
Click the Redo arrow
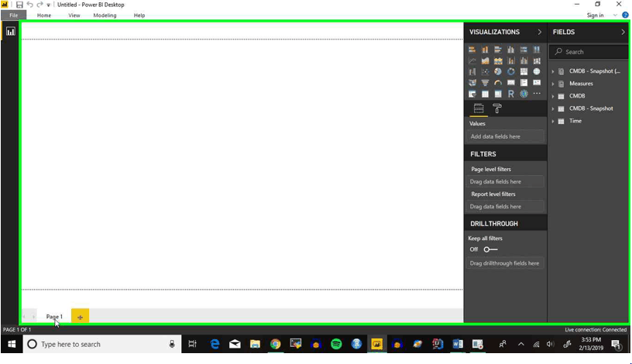[39, 5]
